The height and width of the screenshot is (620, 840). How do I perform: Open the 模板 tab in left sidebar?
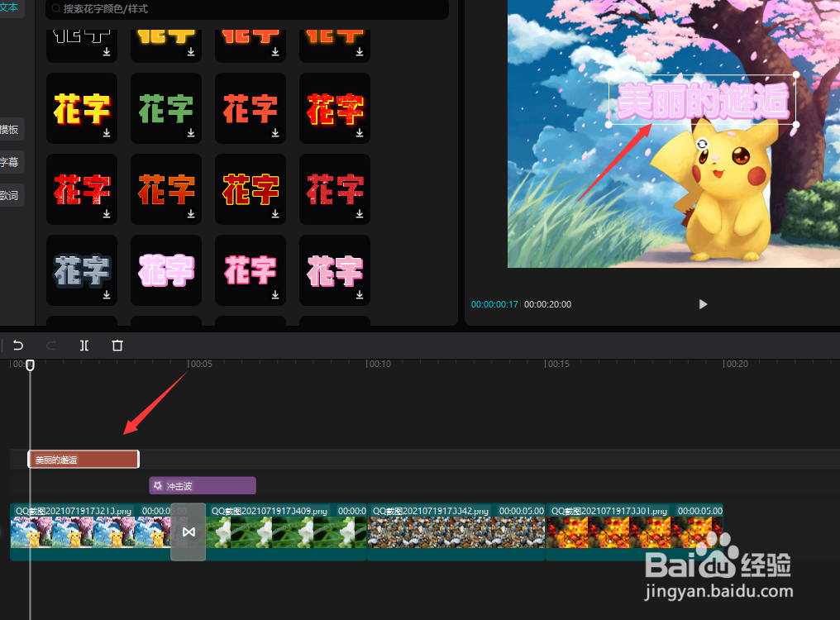pyautogui.click(x=10, y=129)
